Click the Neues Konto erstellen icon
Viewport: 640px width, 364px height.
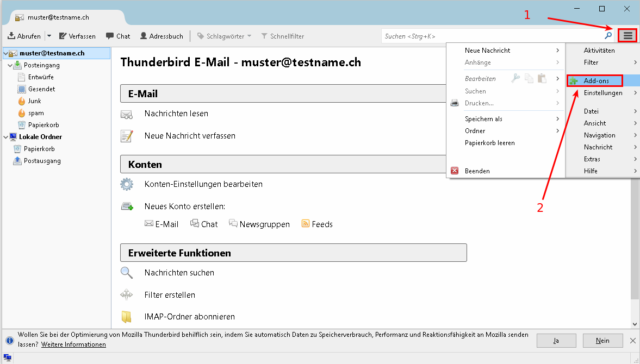coord(127,206)
